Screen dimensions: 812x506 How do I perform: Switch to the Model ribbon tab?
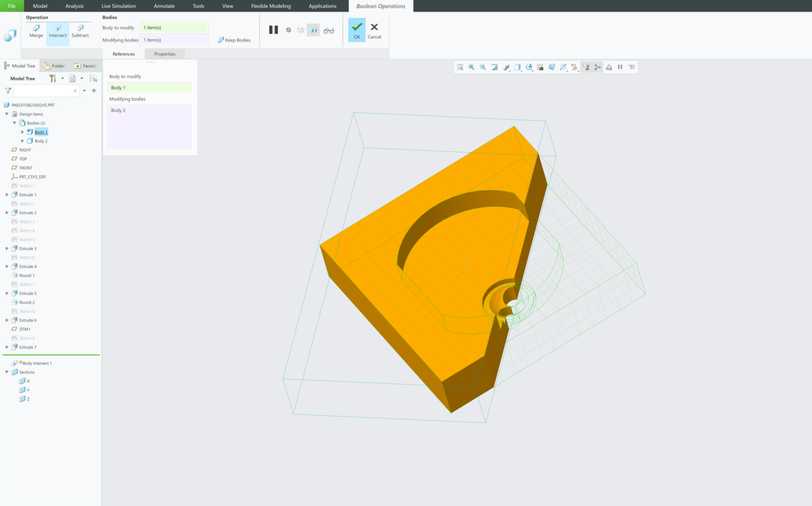(40, 6)
